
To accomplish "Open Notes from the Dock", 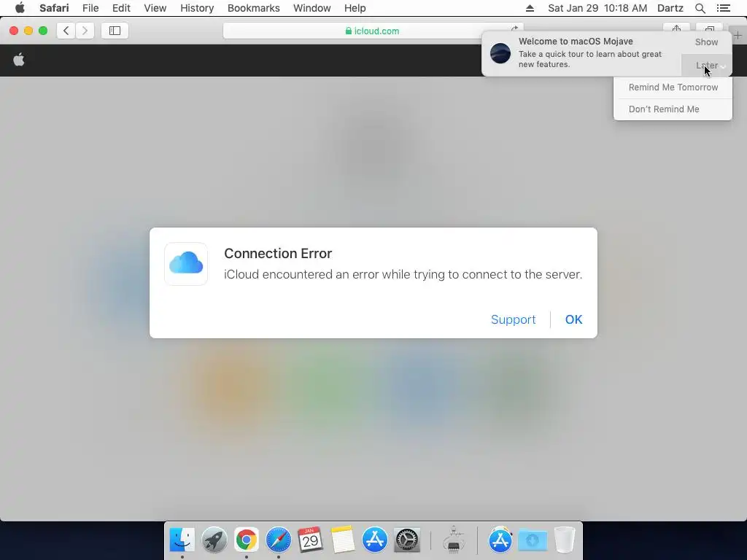I will 343,540.
